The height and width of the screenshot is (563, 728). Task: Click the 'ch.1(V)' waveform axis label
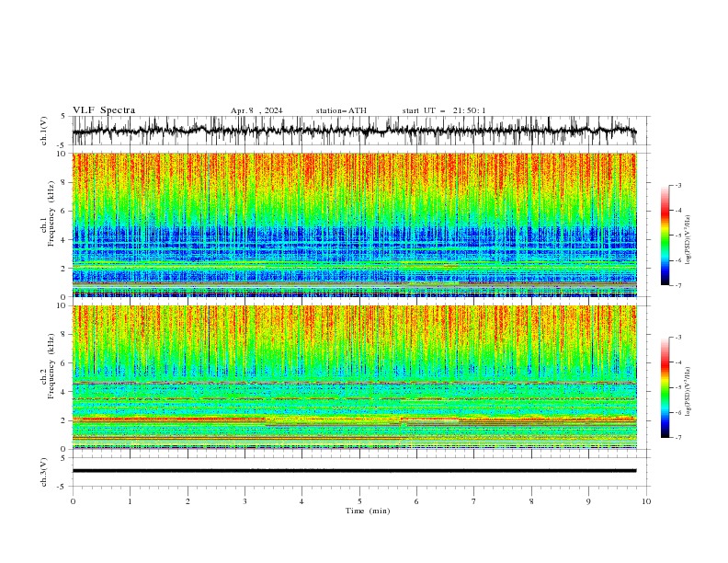44,131
